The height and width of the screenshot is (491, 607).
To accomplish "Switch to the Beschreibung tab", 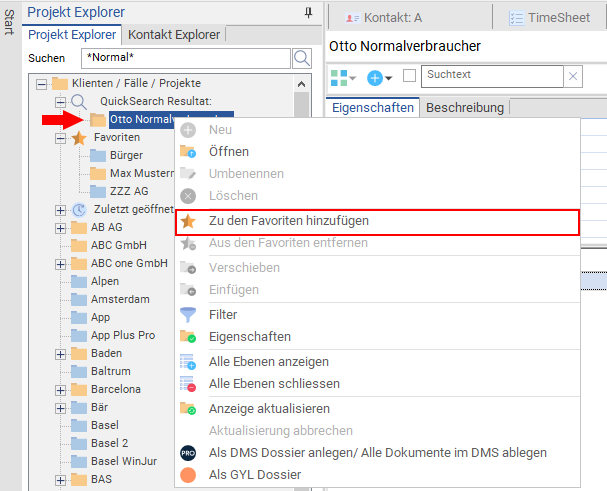I will click(465, 108).
